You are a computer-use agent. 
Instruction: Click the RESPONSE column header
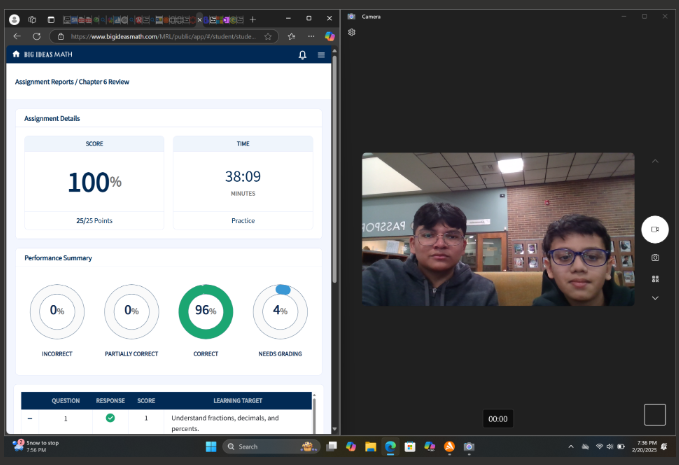point(110,400)
